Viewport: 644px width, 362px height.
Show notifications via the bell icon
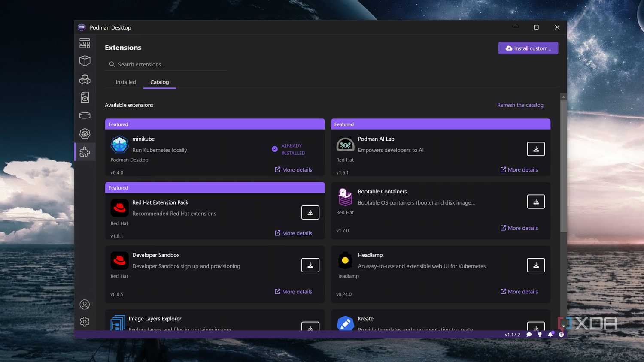coord(550,335)
